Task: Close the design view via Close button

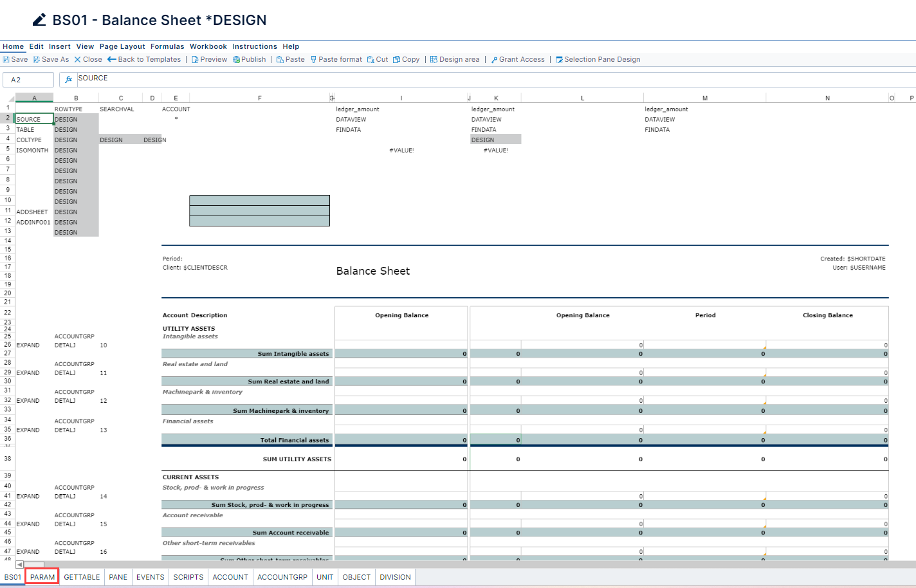Action: (x=88, y=59)
